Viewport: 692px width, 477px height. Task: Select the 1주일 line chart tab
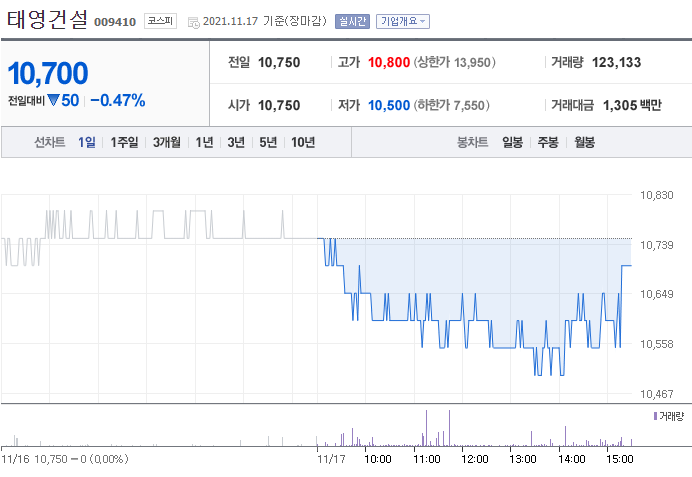pyautogui.click(x=124, y=142)
